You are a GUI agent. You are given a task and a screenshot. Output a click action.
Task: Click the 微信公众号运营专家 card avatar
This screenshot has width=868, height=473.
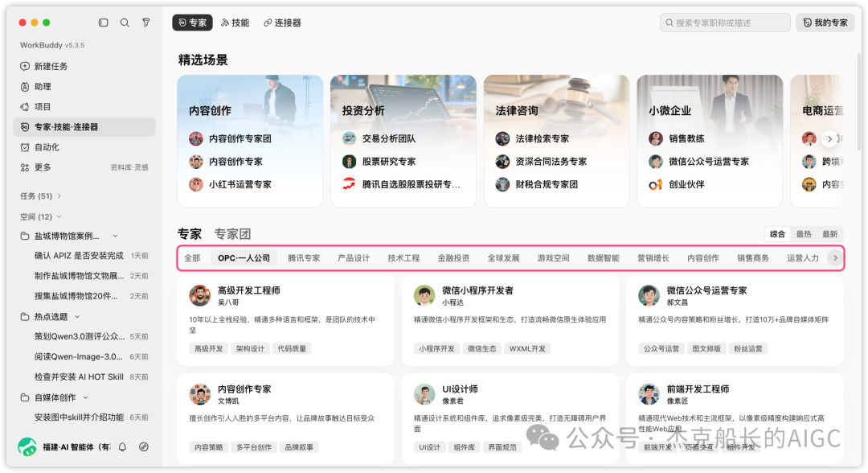click(x=649, y=296)
